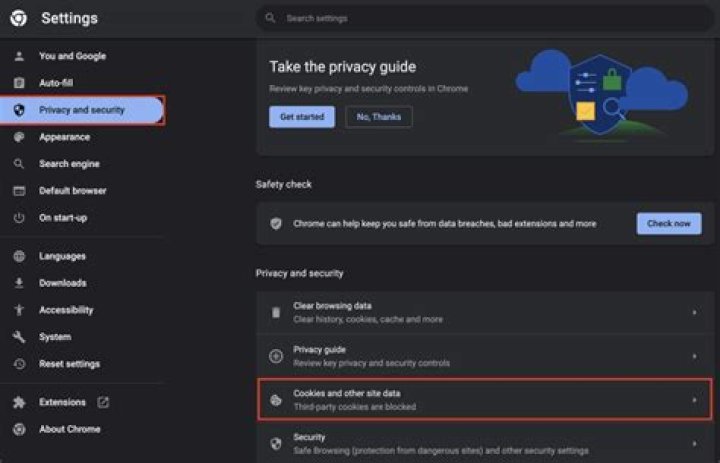
Task: Expand Cookies and other site data arrow
Action: [694, 400]
